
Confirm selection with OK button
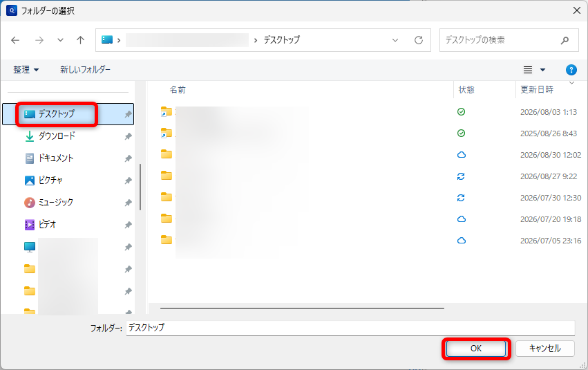click(x=476, y=349)
